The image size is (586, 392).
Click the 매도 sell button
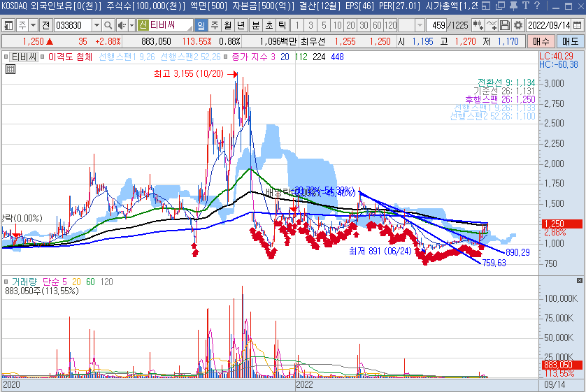(x=570, y=41)
